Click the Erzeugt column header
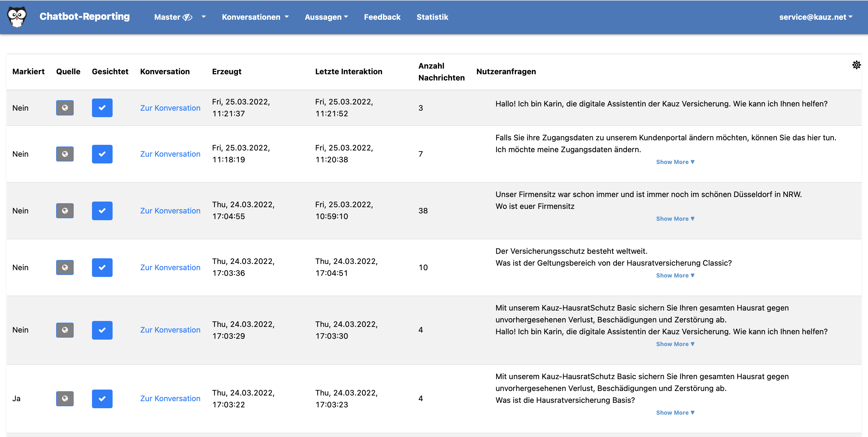The height and width of the screenshot is (437, 868). 227,71
